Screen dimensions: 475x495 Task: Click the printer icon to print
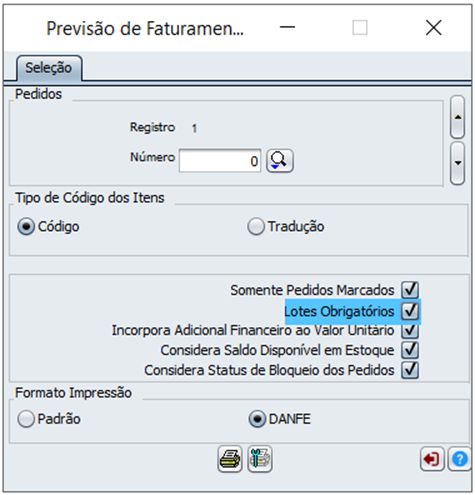pos(230,459)
